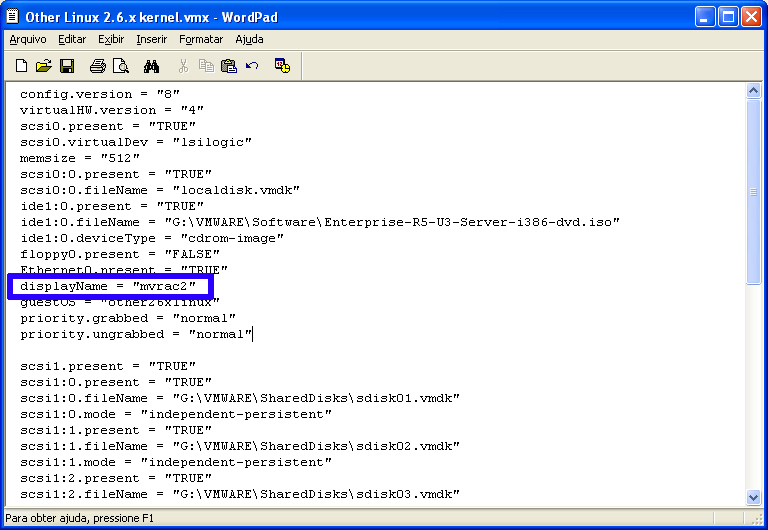768x530 pixels.
Task: Click the Find binoculars icon
Action: [152, 67]
